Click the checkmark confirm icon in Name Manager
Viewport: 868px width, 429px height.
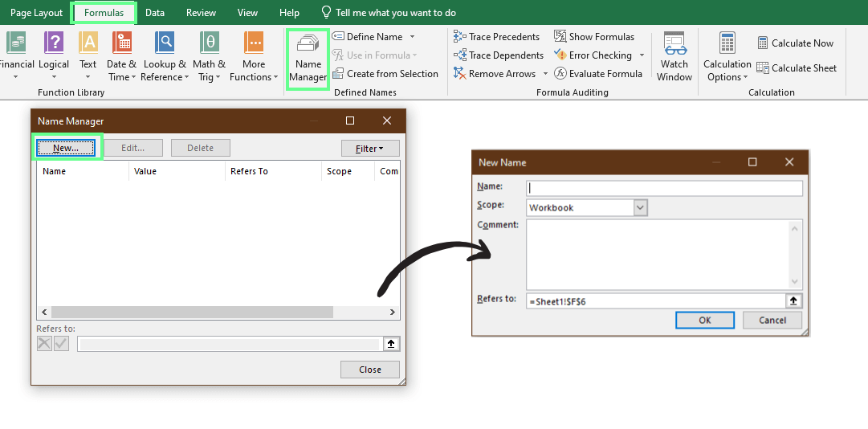point(61,344)
